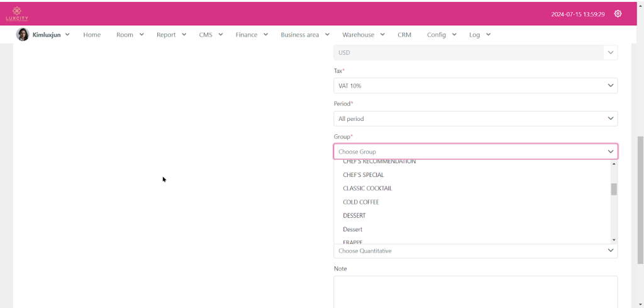Click the Luxcity logo icon

pos(17,13)
